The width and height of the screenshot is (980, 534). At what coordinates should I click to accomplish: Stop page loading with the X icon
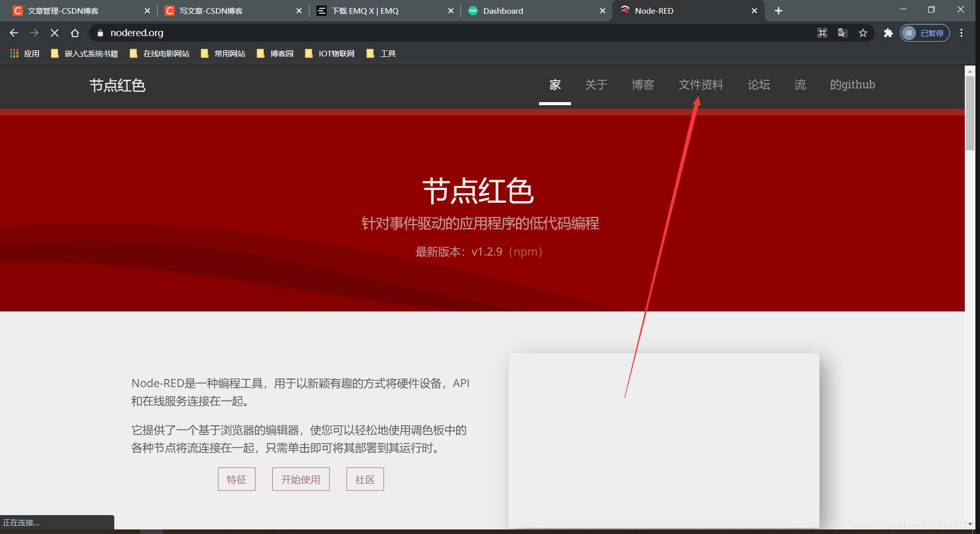[x=54, y=33]
